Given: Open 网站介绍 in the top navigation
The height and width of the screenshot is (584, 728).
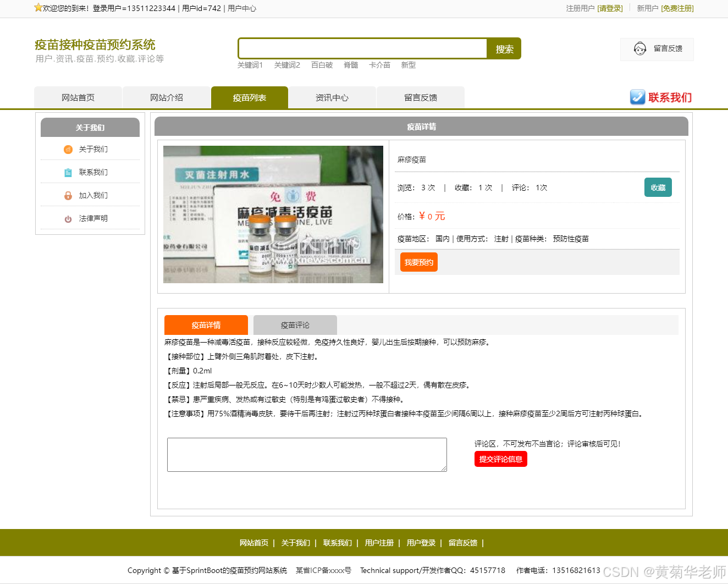Looking at the screenshot, I should [167, 97].
